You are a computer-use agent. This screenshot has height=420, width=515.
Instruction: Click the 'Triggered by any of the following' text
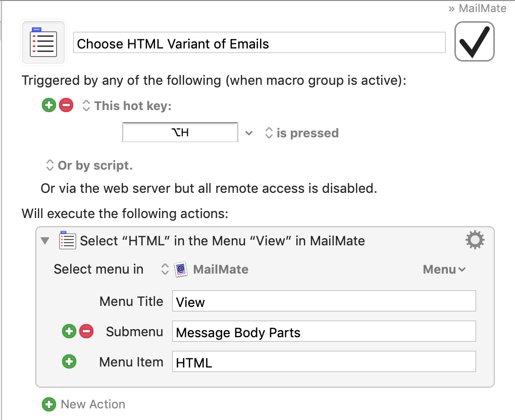click(214, 80)
